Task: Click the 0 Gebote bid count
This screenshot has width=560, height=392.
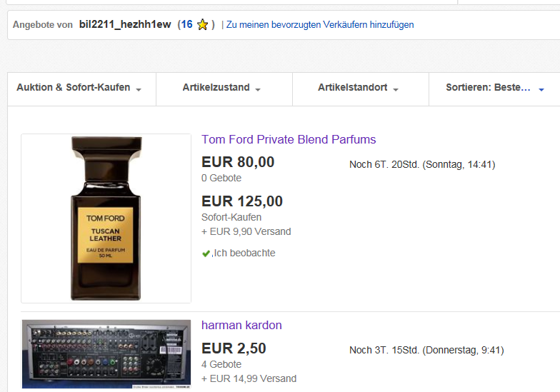Action: click(x=221, y=179)
